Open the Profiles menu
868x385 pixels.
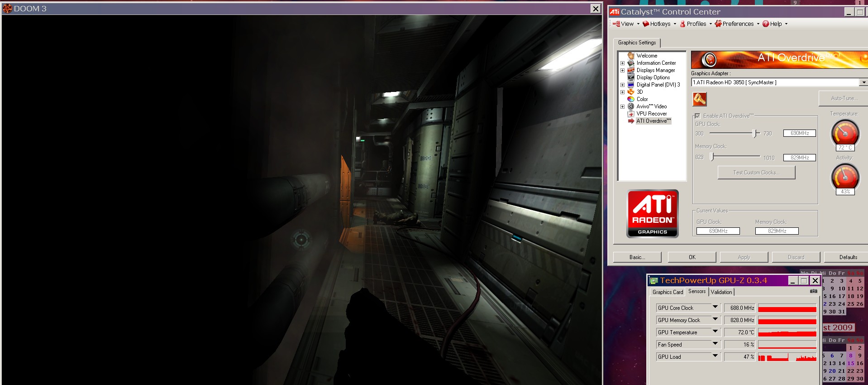pyautogui.click(x=696, y=24)
